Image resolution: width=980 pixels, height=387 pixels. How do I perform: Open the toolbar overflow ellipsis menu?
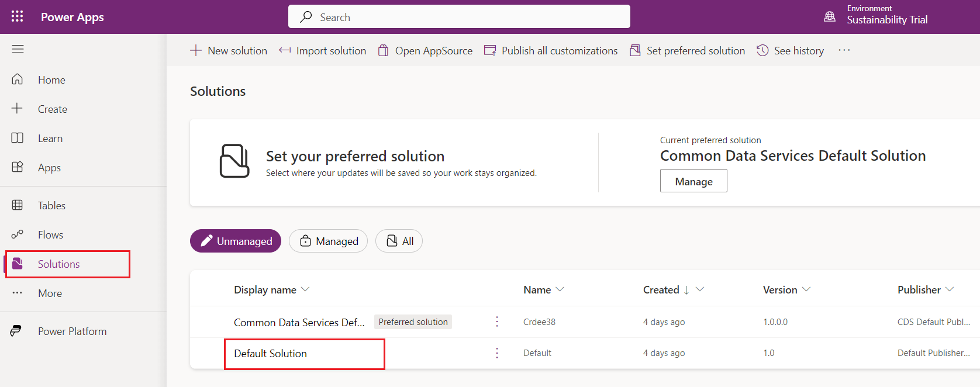click(844, 50)
